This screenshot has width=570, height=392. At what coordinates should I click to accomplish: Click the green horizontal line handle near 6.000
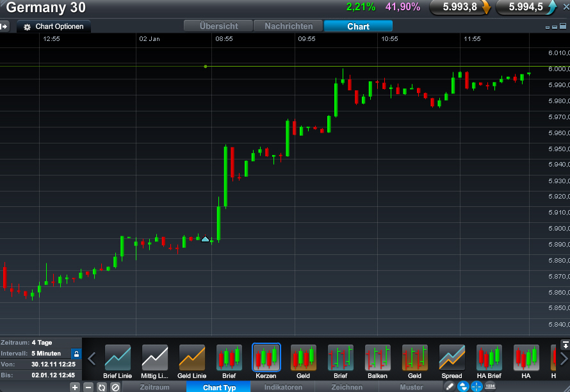click(x=206, y=67)
